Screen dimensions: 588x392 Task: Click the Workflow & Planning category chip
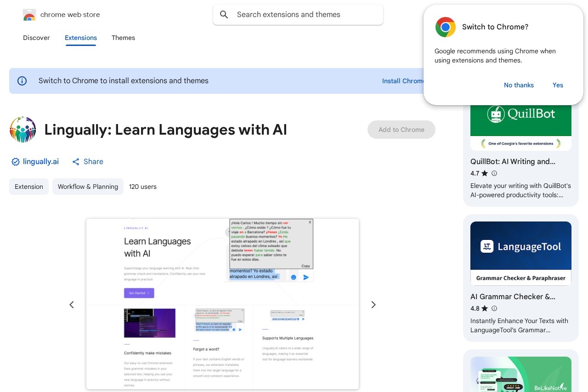(x=88, y=187)
